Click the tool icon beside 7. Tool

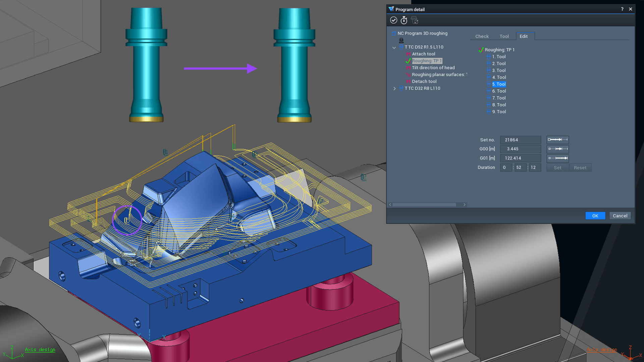pyautogui.click(x=488, y=98)
